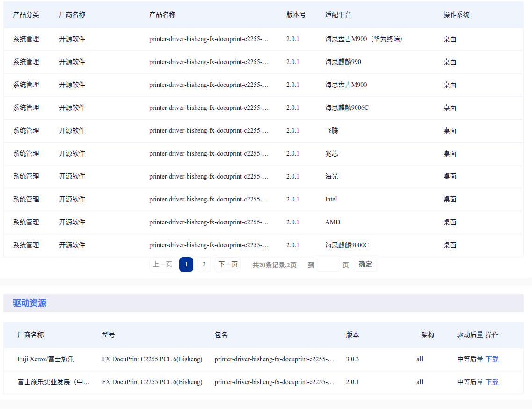
Task: Click version 2.0.1 in 海思麒麟990 row
Action: tap(292, 62)
